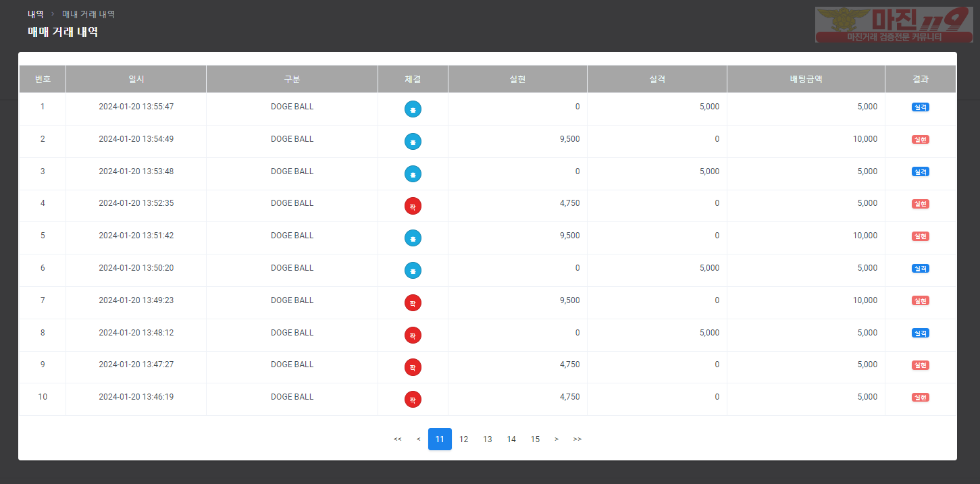The height and width of the screenshot is (484, 980).
Task: Open page 14 in pagination
Action: click(x=511, y=439)
